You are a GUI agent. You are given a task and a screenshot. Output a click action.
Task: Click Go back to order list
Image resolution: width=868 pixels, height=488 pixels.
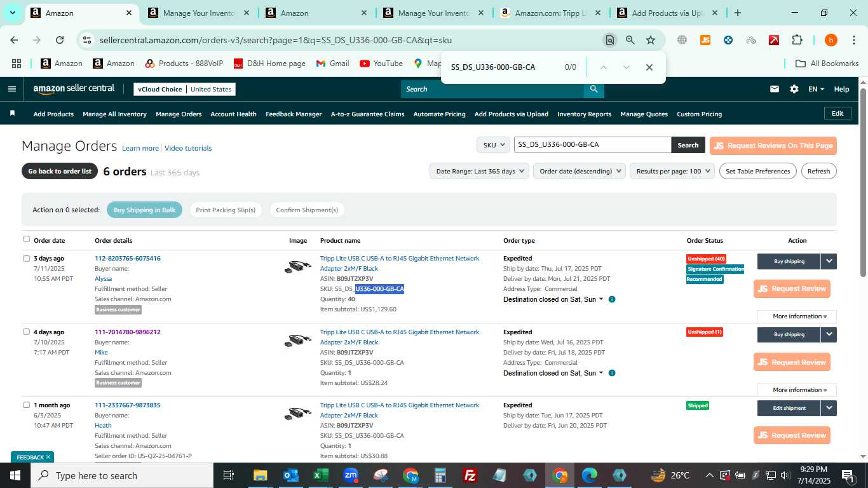click(x=60, y=171)
